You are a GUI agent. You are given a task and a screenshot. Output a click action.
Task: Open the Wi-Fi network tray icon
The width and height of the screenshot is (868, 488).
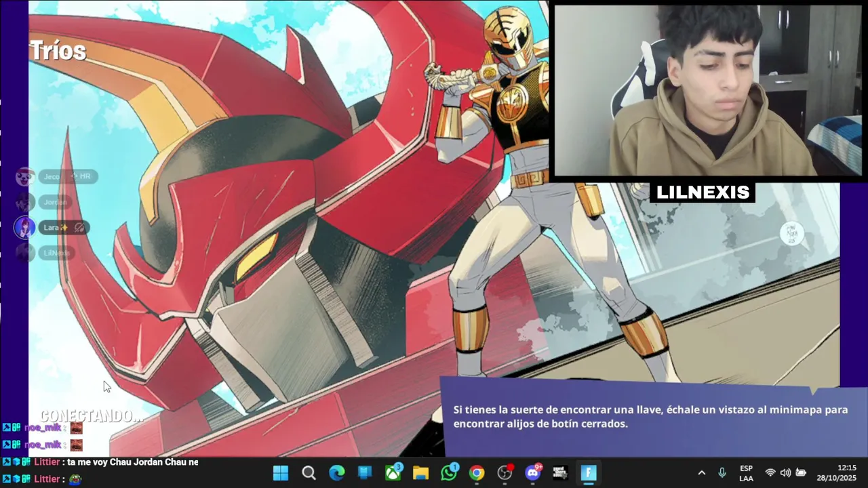click(770, 473)
